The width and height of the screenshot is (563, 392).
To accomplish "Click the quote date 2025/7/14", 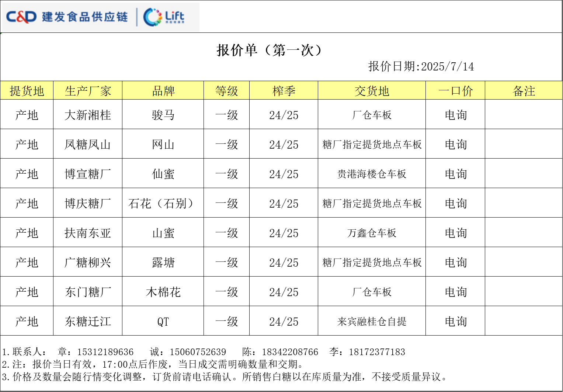I will coord(447,67).
